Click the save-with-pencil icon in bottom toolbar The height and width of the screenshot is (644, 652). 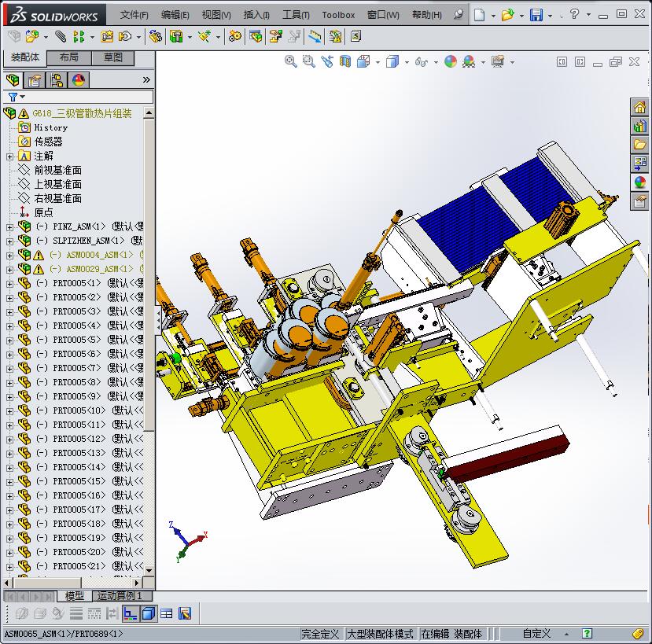pyautogui.click(x=185, y=613)
